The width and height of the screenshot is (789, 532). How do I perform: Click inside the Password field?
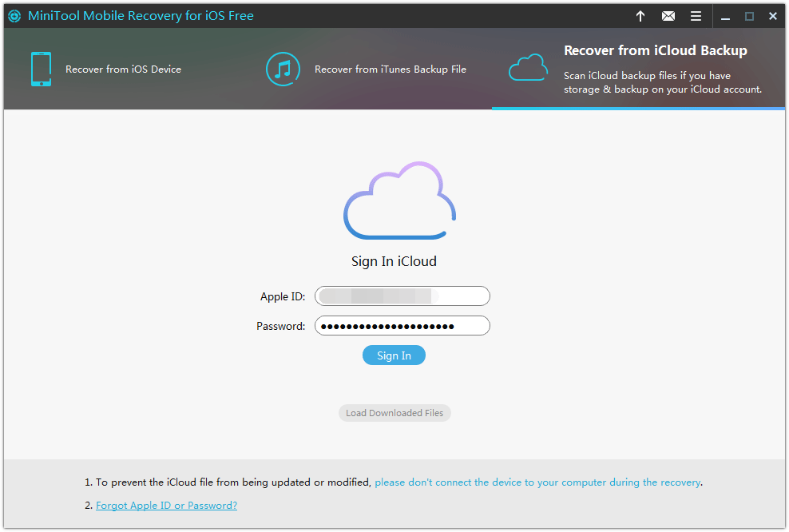[x=402, y=325]
